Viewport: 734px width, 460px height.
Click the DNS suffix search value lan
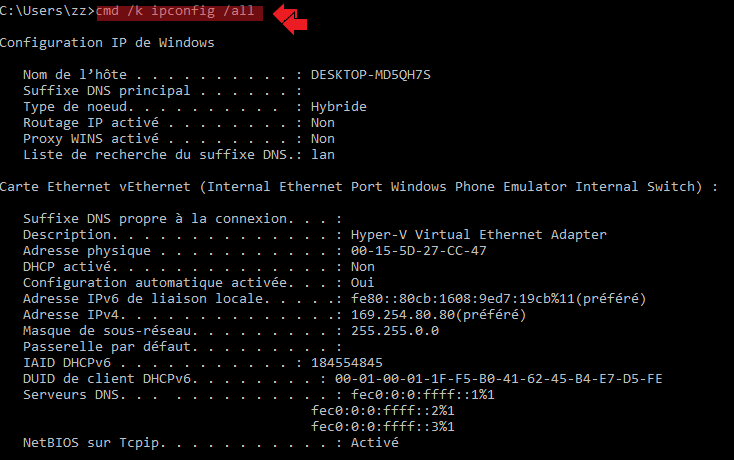coord(323,155)
